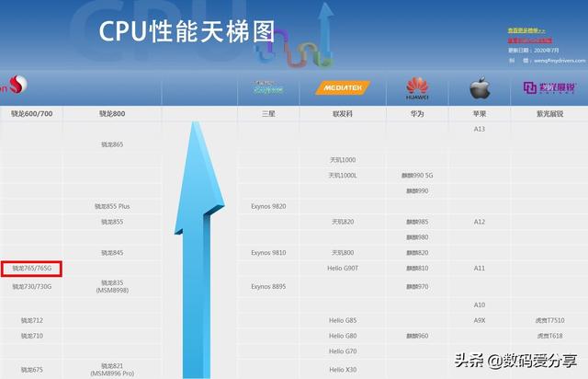Click the 骁龙821 (MSM8996 Pro) cell
588x379 pixels.
click(x=112, y=370)
